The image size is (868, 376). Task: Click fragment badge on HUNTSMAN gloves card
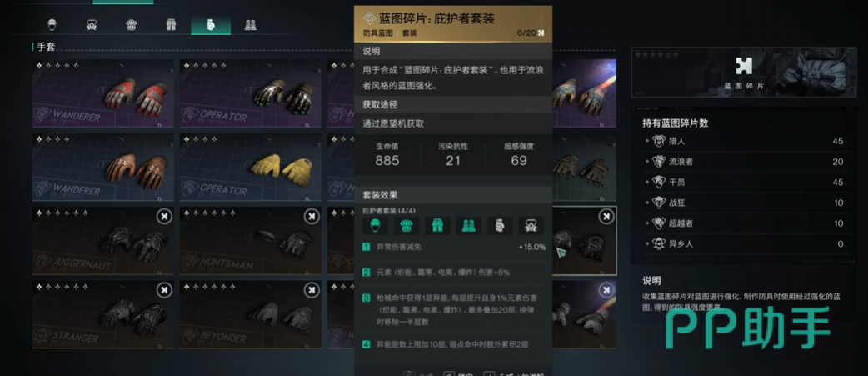[311, 217]
